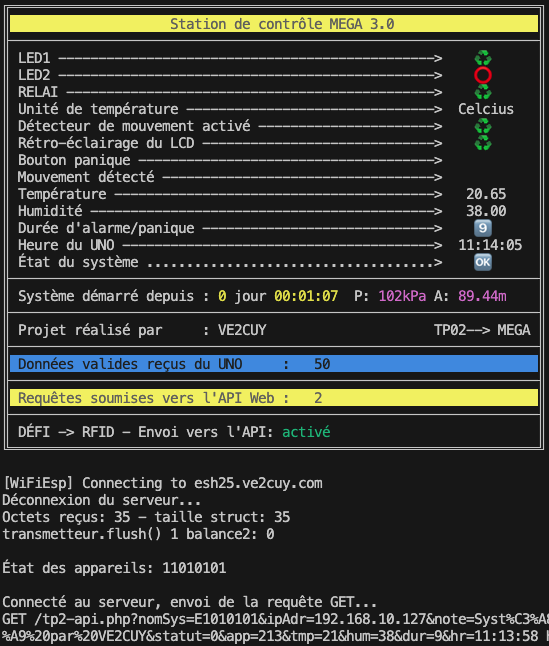
Task: Click the number 9 keycap icon
Action: point(483,228)
